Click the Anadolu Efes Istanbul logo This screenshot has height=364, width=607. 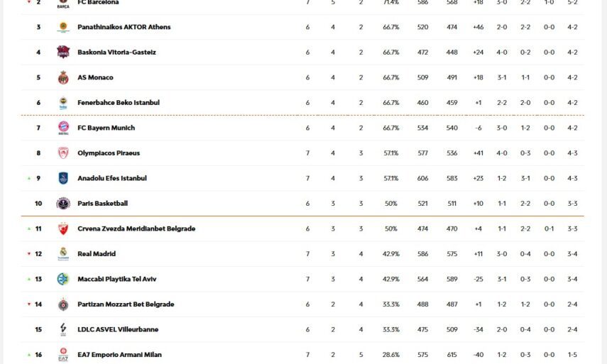63,179
